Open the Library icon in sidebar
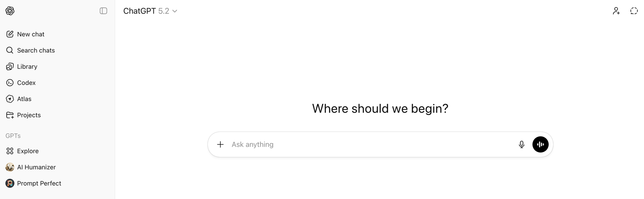This screenshot has width=644, height=199. [x=10, y=67]
